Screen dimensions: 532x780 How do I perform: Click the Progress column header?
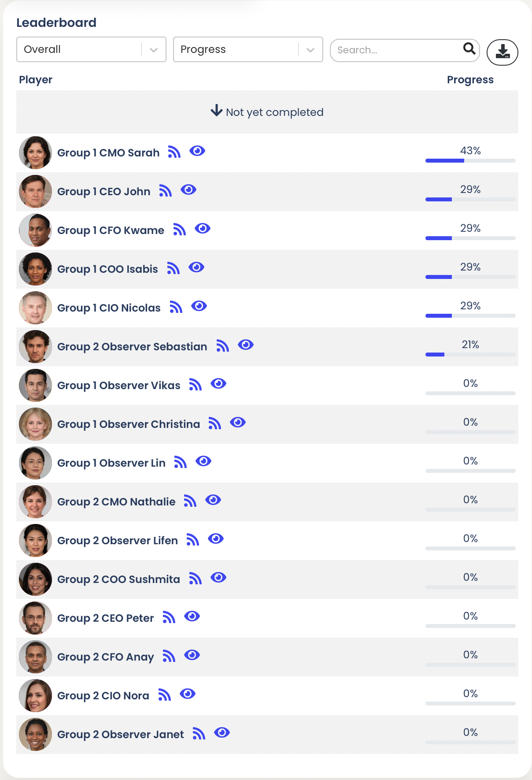[470, 80]
